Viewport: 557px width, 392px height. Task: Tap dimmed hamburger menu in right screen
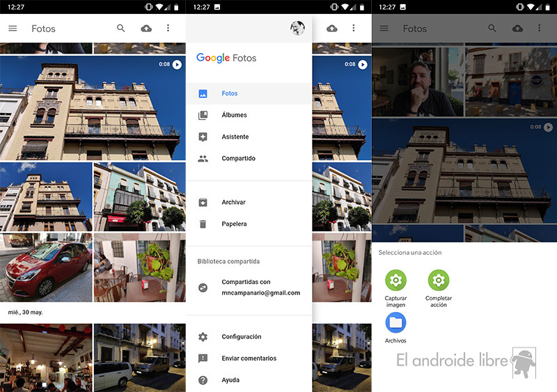[x=384, y=28]
